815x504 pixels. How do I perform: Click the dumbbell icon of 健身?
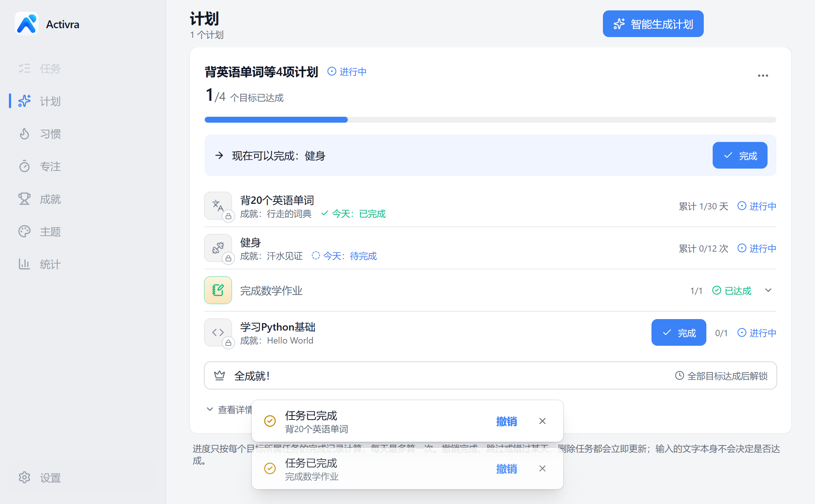coord(218,248)
